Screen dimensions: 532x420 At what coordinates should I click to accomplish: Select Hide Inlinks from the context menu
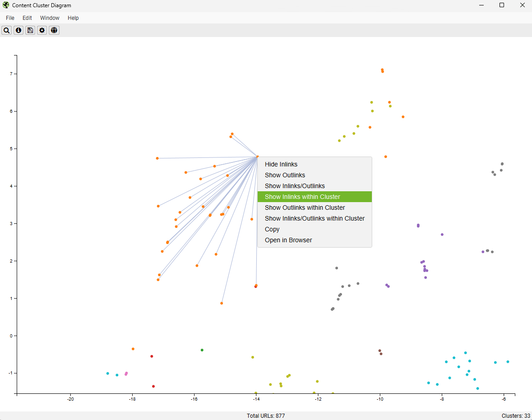click(281, 164)
